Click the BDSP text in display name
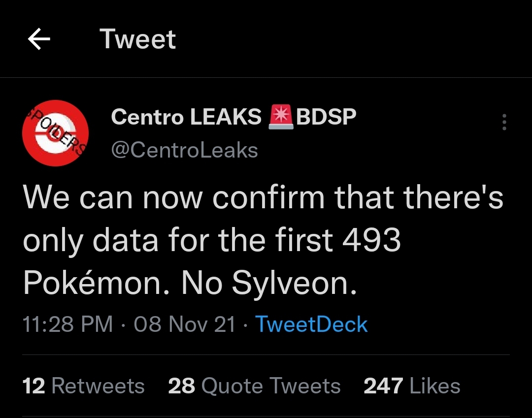Image resolution: width=532 pixels, height=418 pixels. (x=326, y=117)
